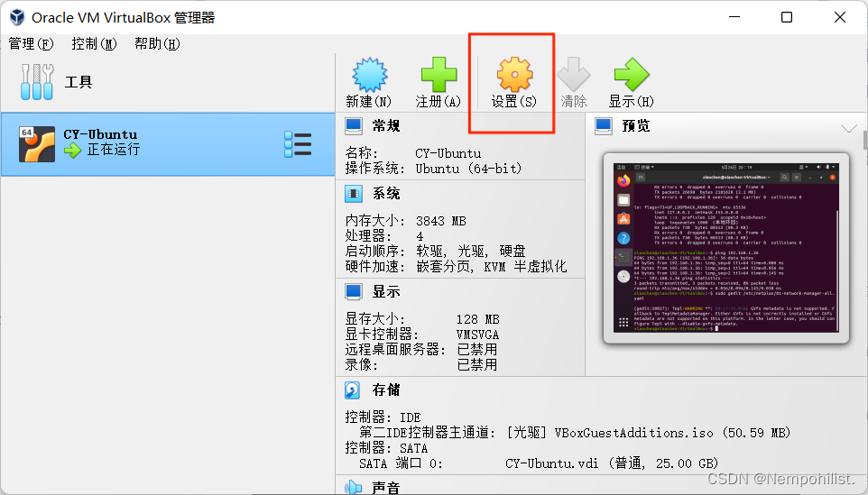
Task: Open the 管理(F) File menu
Action: click(x=31, y=43)
